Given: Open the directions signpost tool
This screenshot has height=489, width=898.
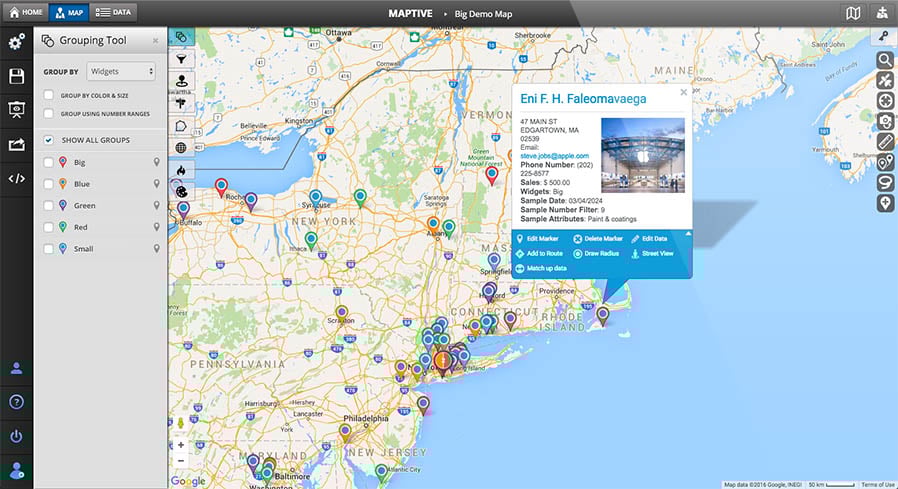Looking at the screenshot, I should point(181,103).
